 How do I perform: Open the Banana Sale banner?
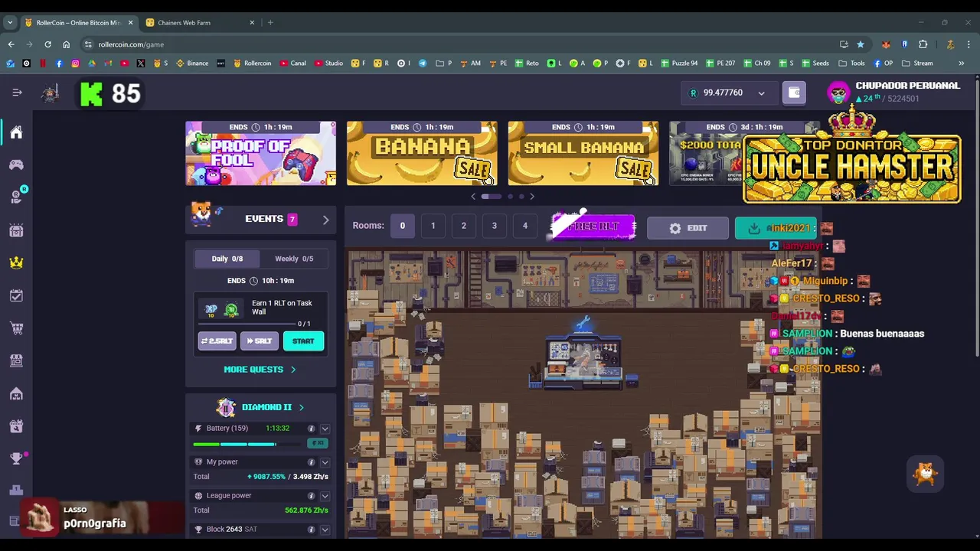click(422, 153)
